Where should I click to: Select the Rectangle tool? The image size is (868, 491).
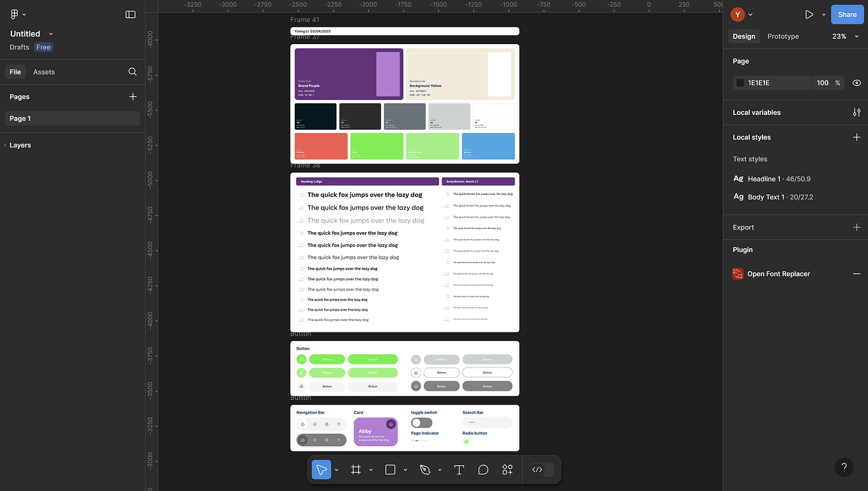pyautogui.click(x=389, y=469)
